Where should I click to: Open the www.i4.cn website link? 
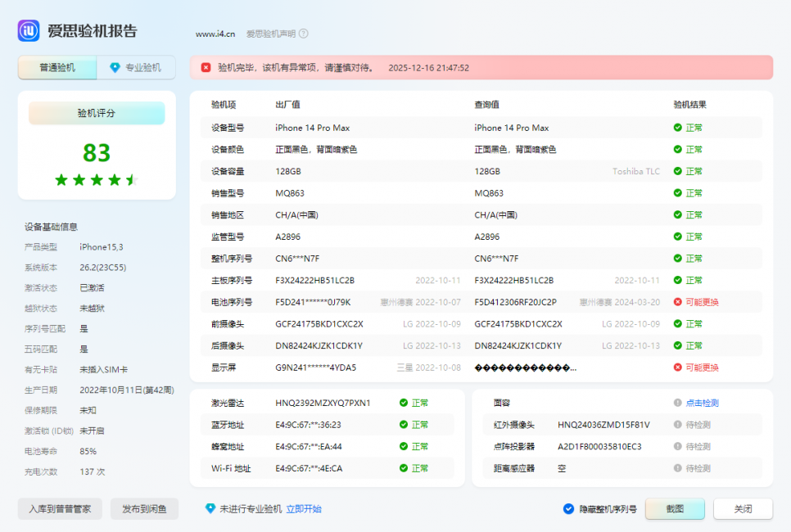point(215,34)
